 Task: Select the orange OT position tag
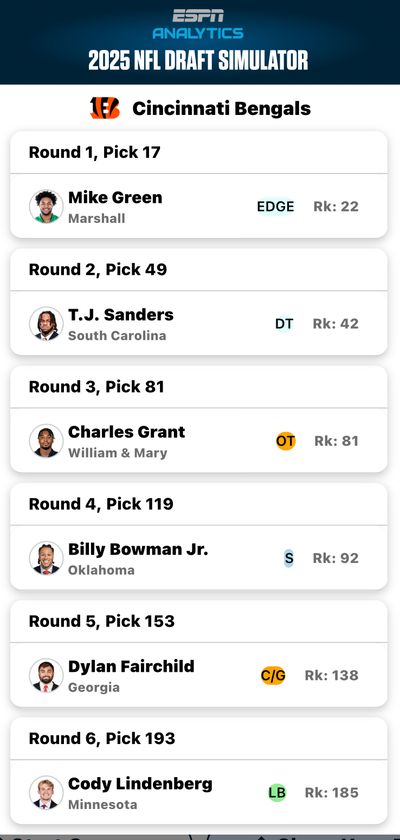(x=285, y=441)
